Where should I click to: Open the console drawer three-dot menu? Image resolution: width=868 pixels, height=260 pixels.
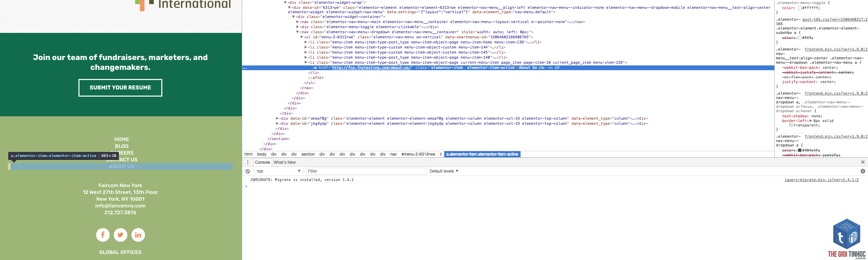pos(248,162)
